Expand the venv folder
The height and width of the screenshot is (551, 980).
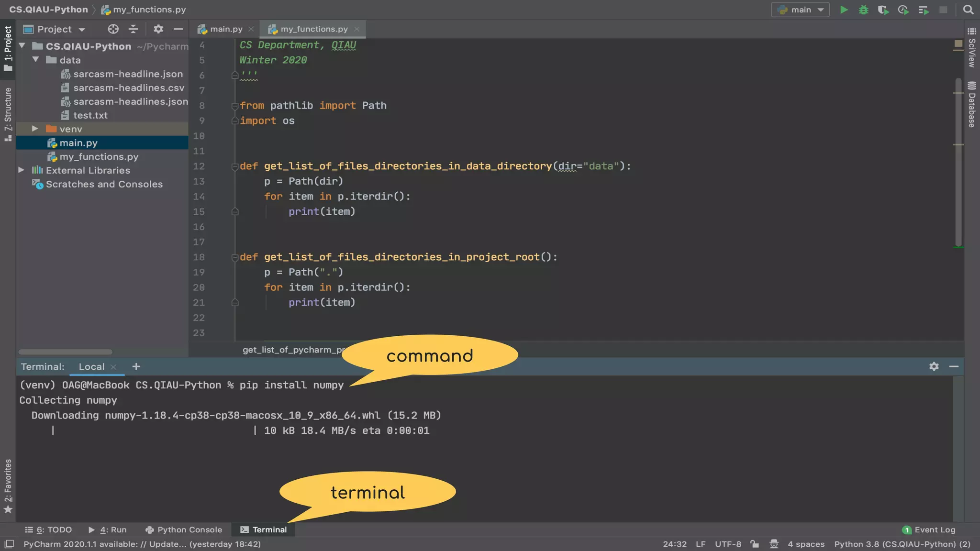pos(35,129)
